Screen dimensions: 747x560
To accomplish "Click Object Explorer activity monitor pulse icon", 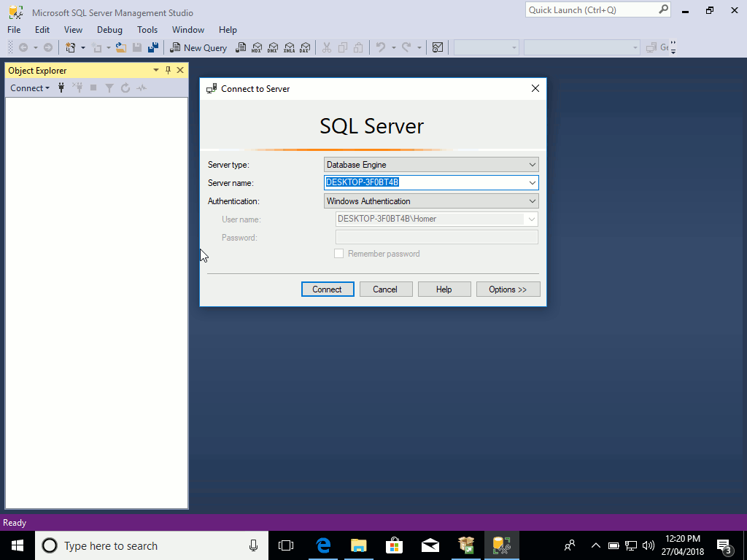I will pos(142,87).
